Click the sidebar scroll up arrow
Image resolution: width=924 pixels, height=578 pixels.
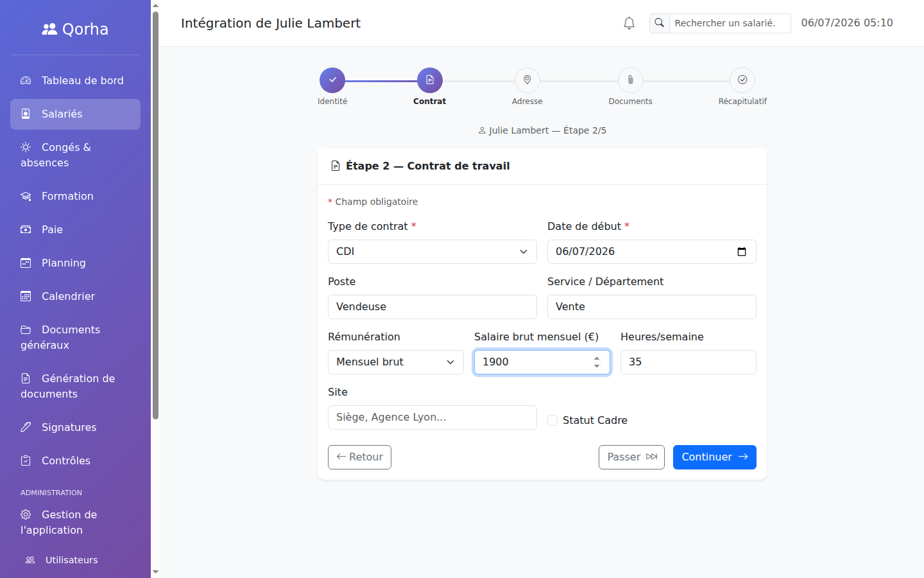click(x=155, y=5)
